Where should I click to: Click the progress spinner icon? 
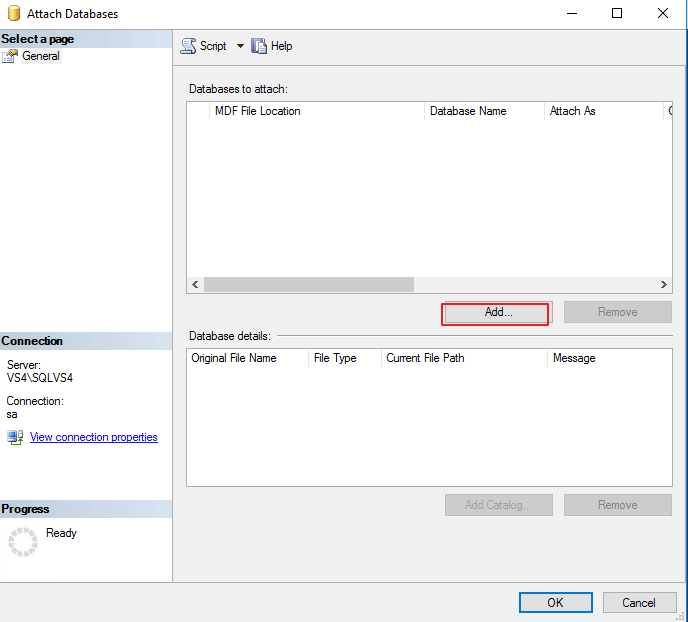23,542
